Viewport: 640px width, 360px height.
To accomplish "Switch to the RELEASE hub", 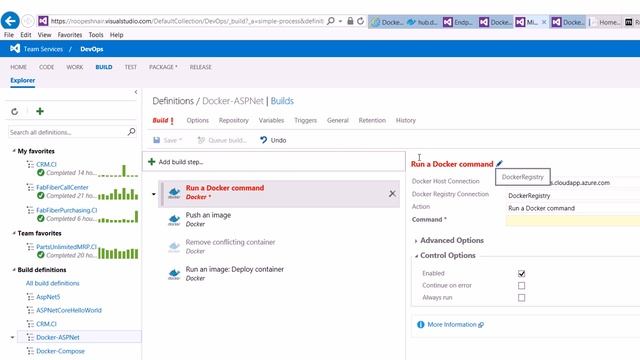I will [x=200, y=67].
